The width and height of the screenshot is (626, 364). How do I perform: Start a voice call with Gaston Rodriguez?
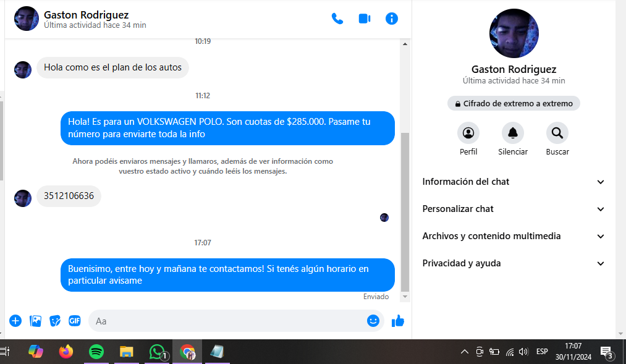point(337,19)
